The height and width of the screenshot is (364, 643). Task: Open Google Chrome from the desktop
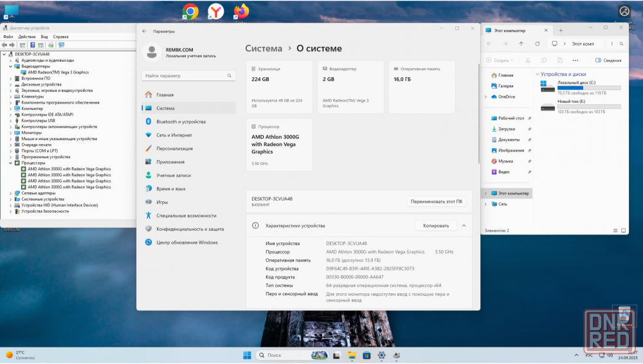(190, 12)
